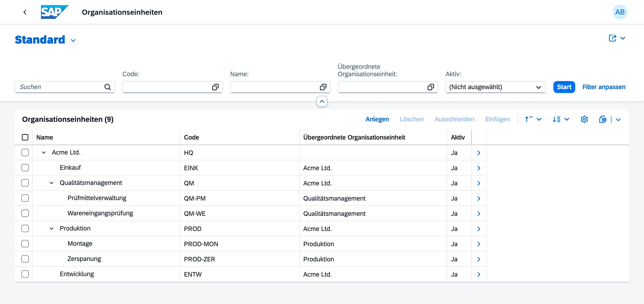This screenshot has height=304, width=644.
Task: Click the move-down icon in the table toolbar
Action: [x=556, y=119]
